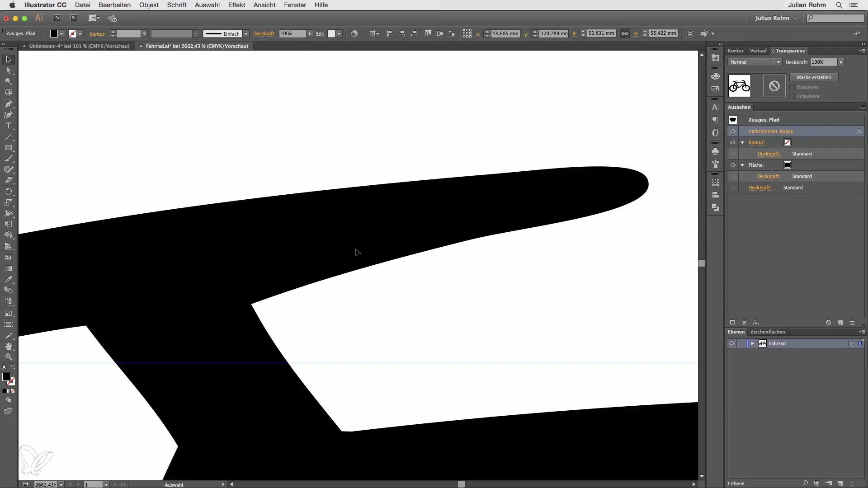Switch to Zeichenflächen panel tab
The width and height of the screenshot is (868, 488).
click(x=768, y=332)
